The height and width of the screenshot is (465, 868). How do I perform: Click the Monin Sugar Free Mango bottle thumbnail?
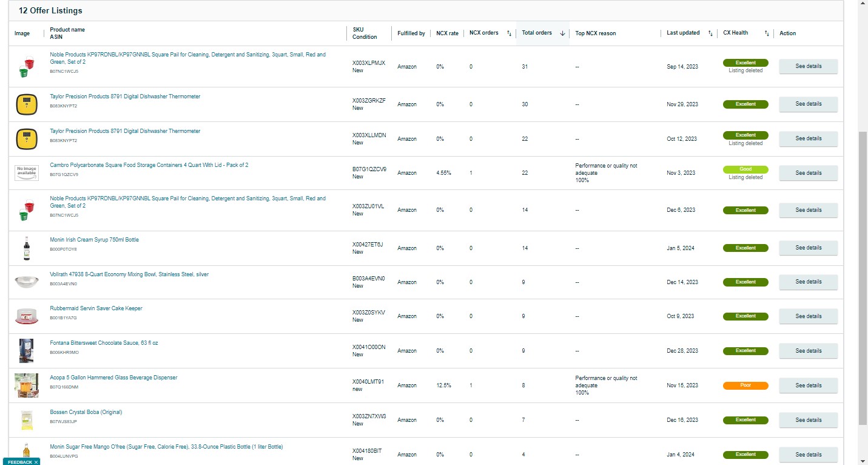pos(26,452)
